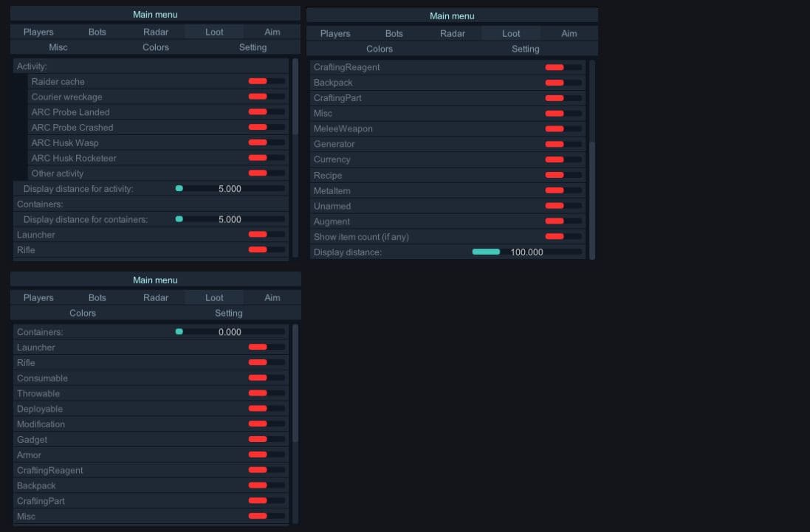Switch on ARC Husk Rocketeer toggle
The height and width of the screenshot is (532, 810).
[266, 158]
